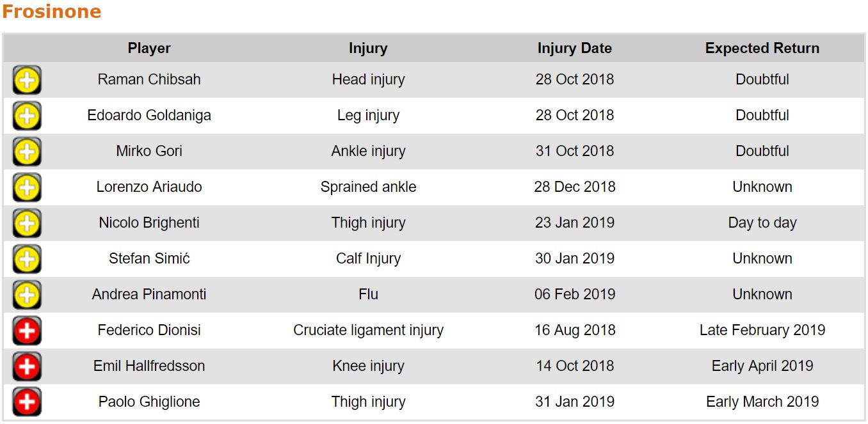Click yellow status icon for Stefan Simić
The width and height of the screenshot is (868, 424).
point(27,259)
